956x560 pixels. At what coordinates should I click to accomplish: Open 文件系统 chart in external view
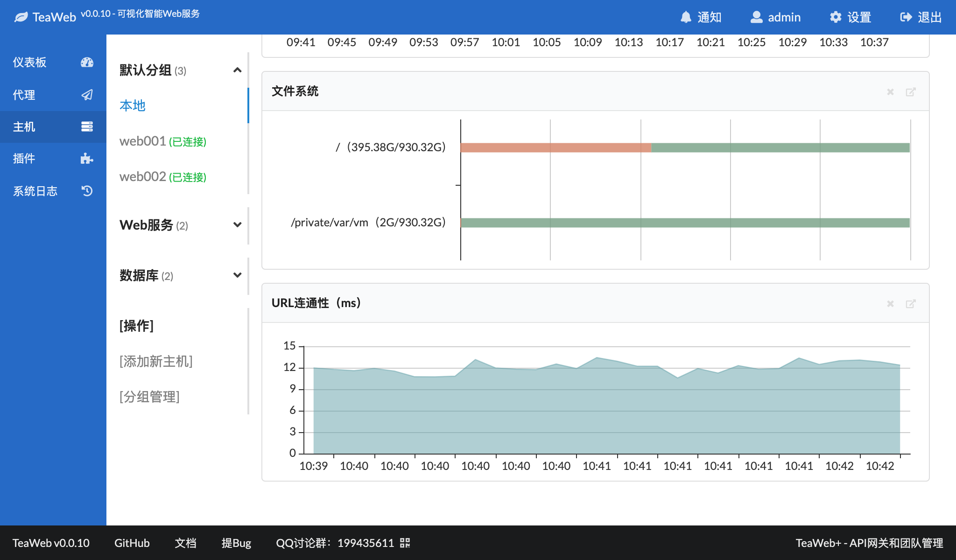click(911, 92)
